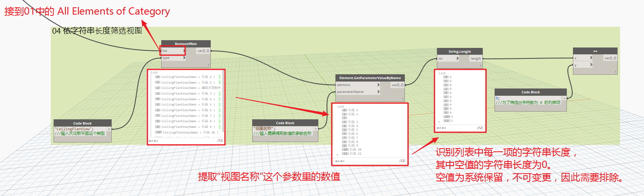Select the 标高 11 item in the values preview
The height and width of the screenshot is (196, 644).
point(352,153)
